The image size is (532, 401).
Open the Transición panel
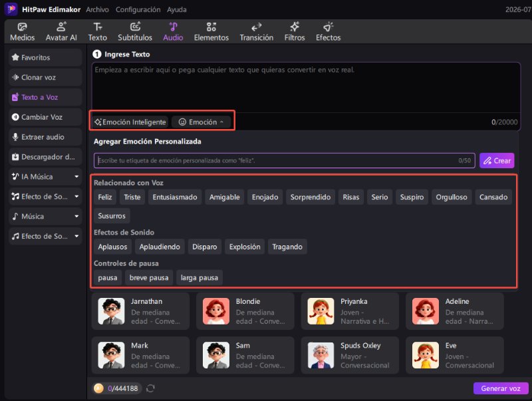pos(257,31)
